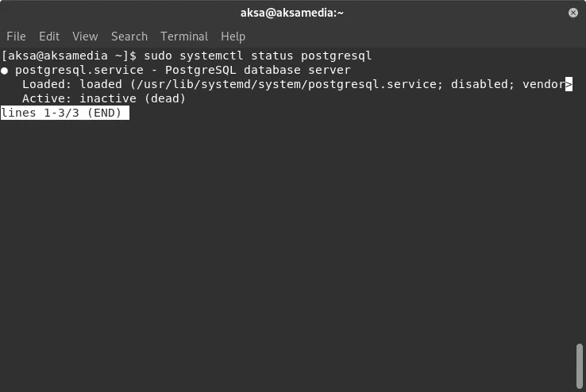
Task: Close the terminal window with X icon
Action: tap(573, 13)
